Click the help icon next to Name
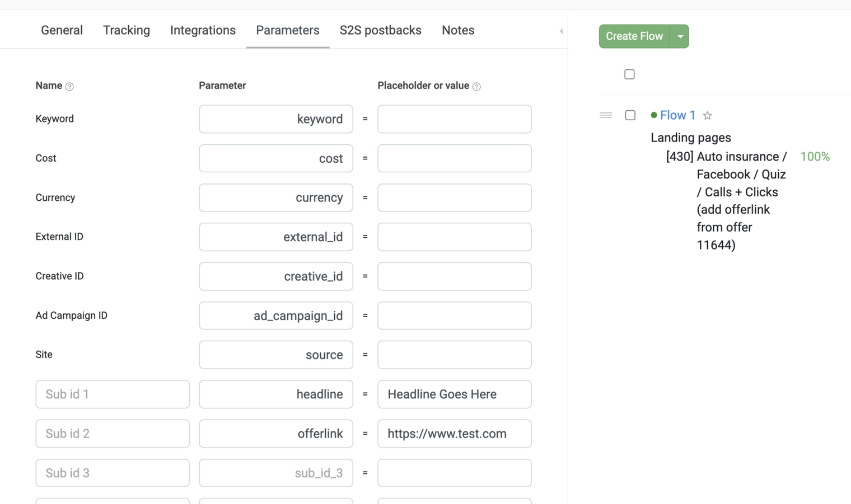Screen dimensions: 851x504 tap(69, 87)
